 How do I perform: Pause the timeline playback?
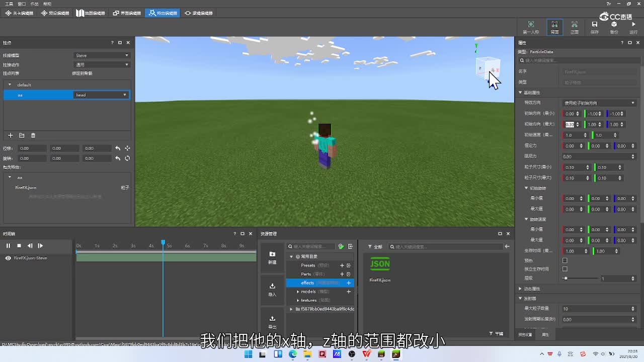pyautogui.click(x=8, y=246)
